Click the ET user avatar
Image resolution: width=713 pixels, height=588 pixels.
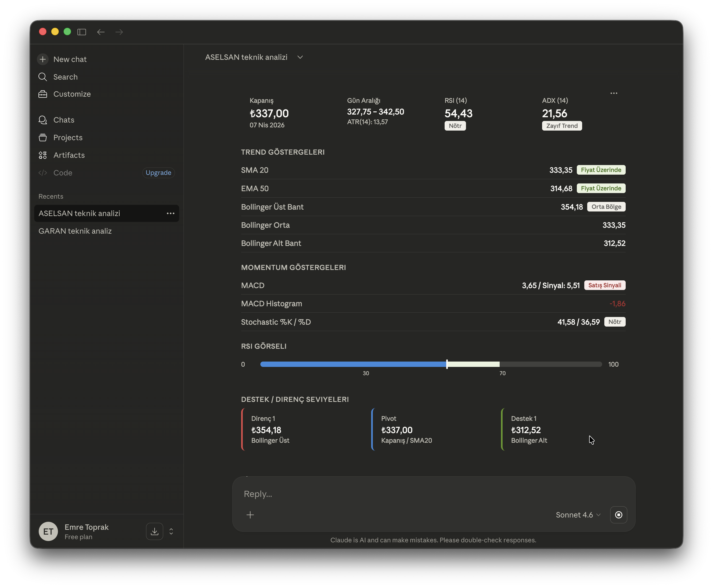point(48,531)
